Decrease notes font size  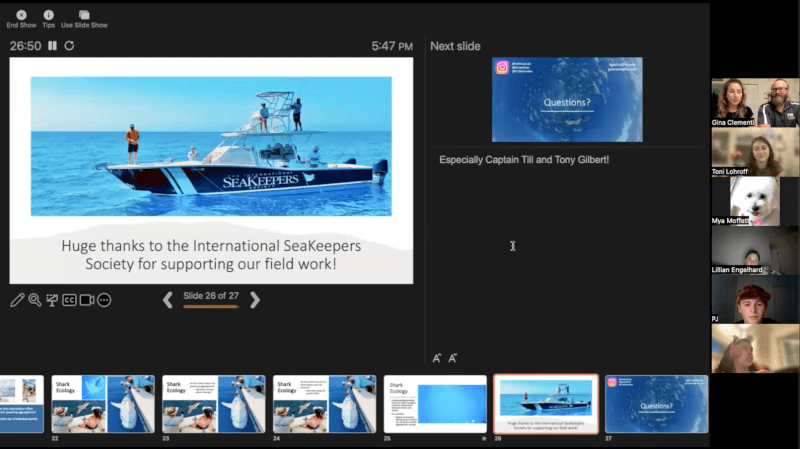(453, 358)
